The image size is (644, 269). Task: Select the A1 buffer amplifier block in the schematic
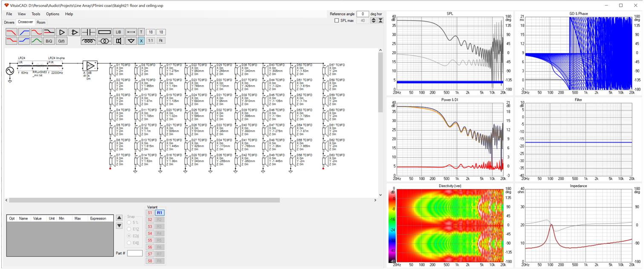[90, 66]
